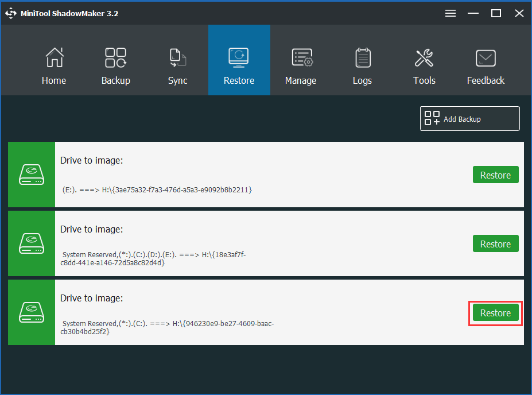532x395 pixels.
Task: Click drive icon of the bottom backup entry
Action: (32, 312)
